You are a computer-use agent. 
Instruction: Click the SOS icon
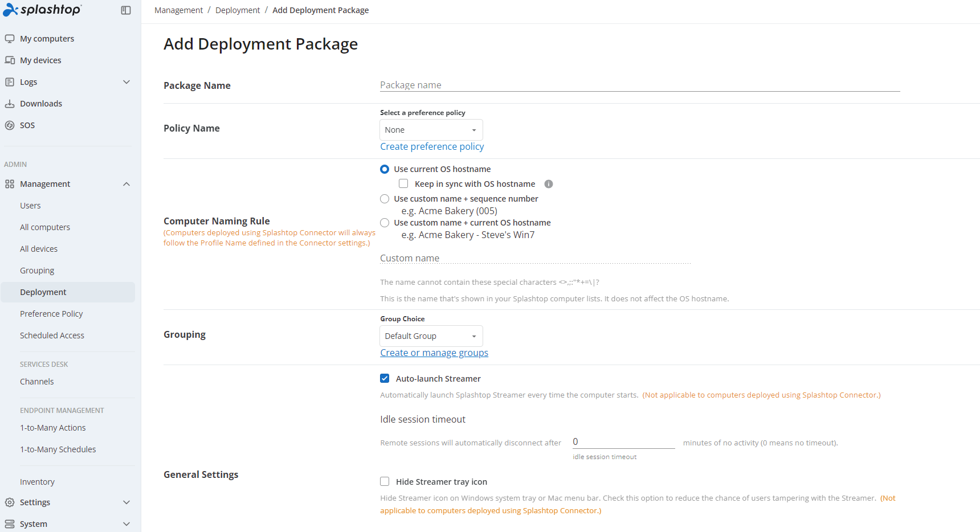coord(10,125)
